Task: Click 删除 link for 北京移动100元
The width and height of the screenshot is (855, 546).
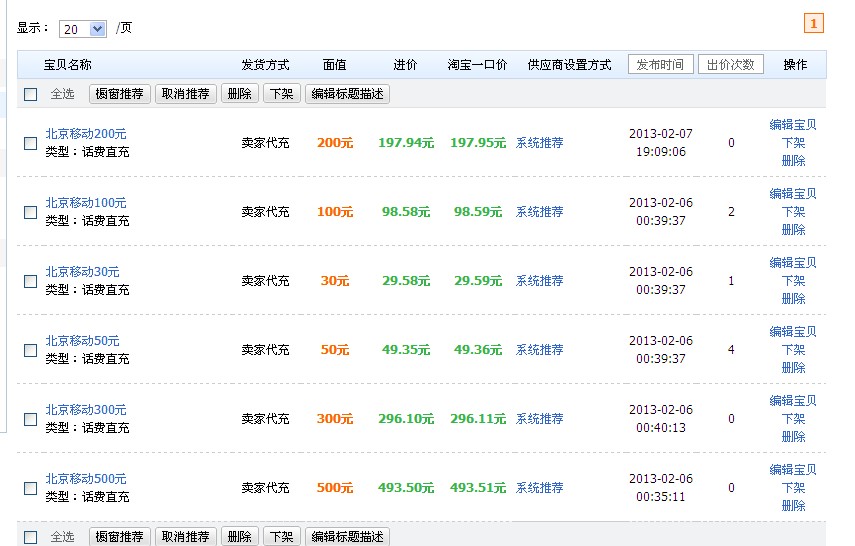Action: pyautogui.click(x=793, y=230)
